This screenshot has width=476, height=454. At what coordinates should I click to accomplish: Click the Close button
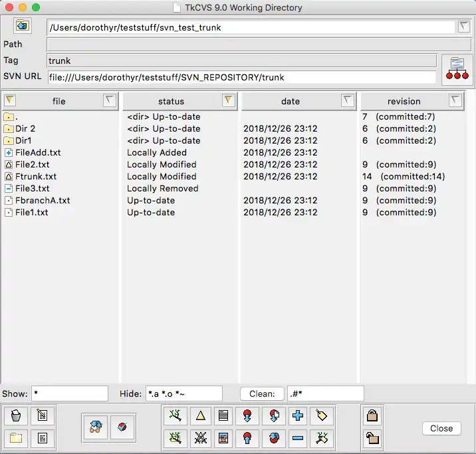[441, 428]
